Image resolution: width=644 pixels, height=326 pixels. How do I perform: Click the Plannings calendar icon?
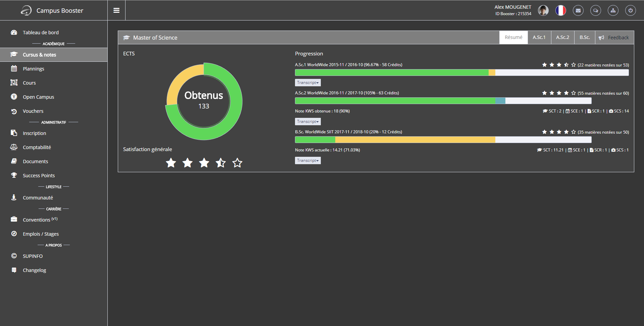tap(14, 68)
